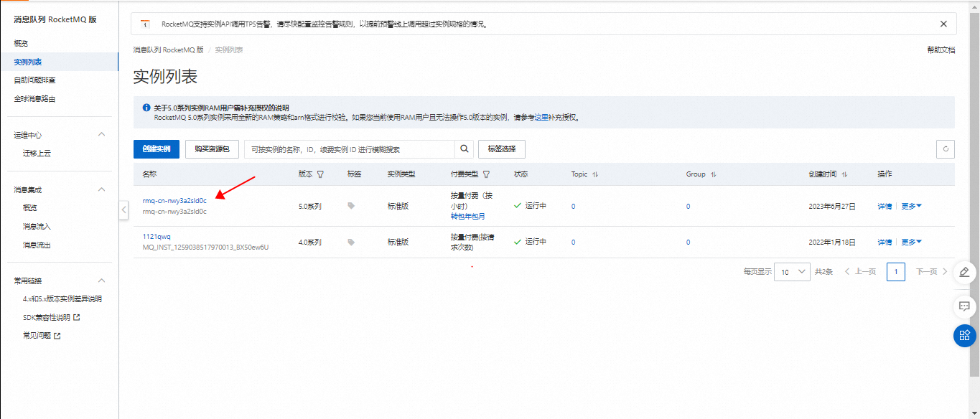Click the info icon in RAM notice

tap(146, 108)
